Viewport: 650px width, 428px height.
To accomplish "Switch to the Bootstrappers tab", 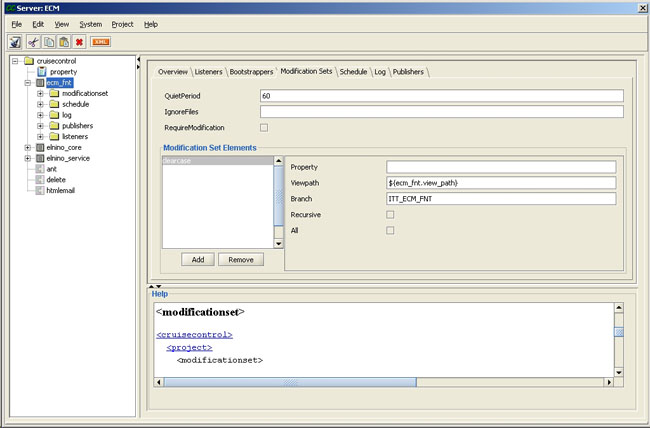I will tap(251, 72).
